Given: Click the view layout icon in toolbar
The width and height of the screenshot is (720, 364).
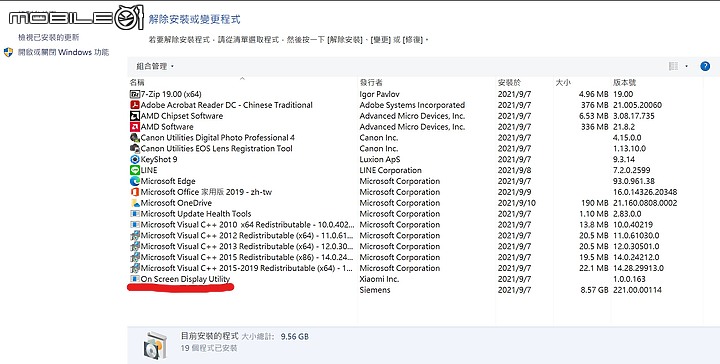Looking at the screenshot, I should point(673,67).
